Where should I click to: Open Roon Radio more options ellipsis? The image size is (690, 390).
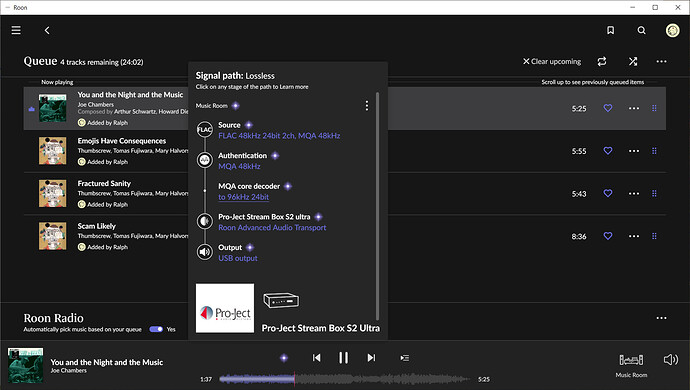click(x=661, y=318)
